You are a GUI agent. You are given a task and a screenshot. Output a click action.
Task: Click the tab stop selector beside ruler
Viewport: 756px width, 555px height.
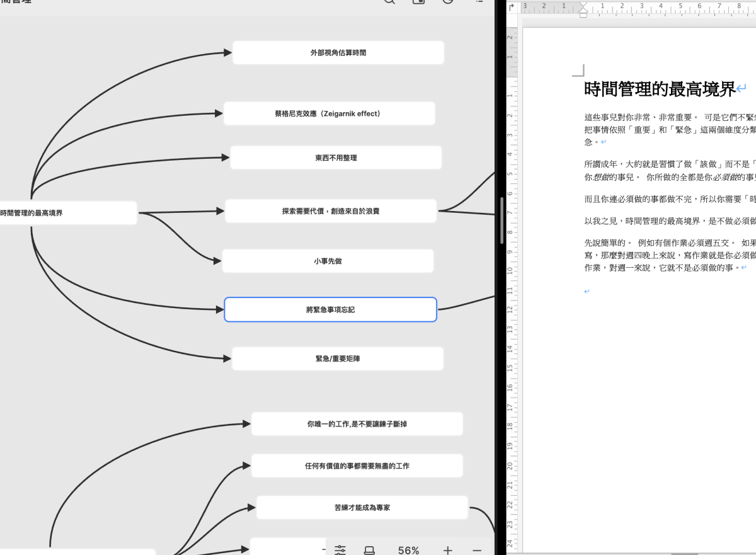click(512, 8)
